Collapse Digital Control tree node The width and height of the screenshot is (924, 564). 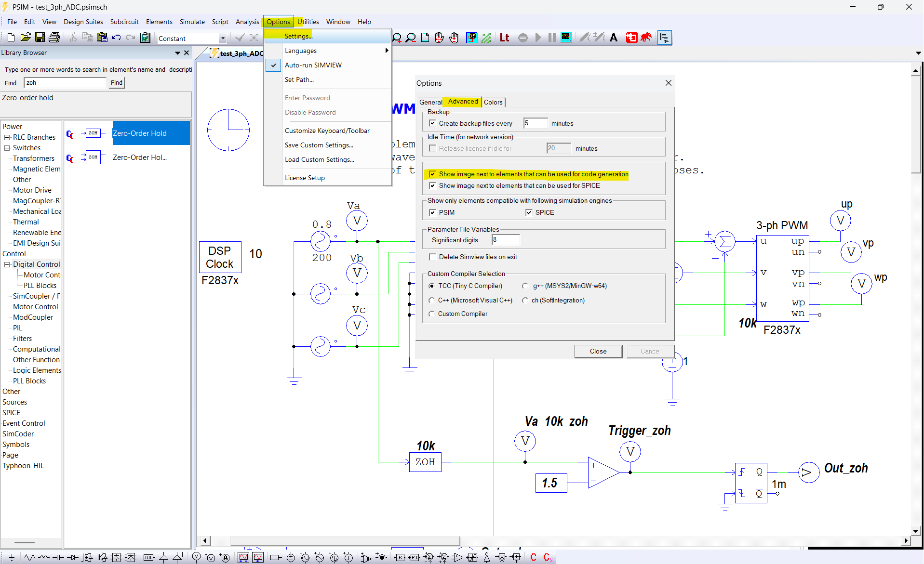tap(7, 264)
